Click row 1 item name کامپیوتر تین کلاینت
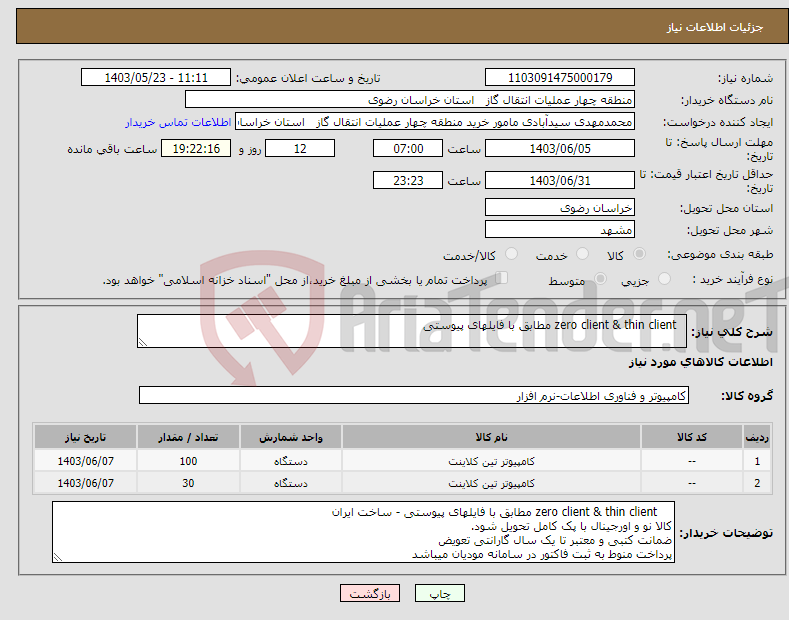This screenshot has width=789, height=620. coord(491,461)
